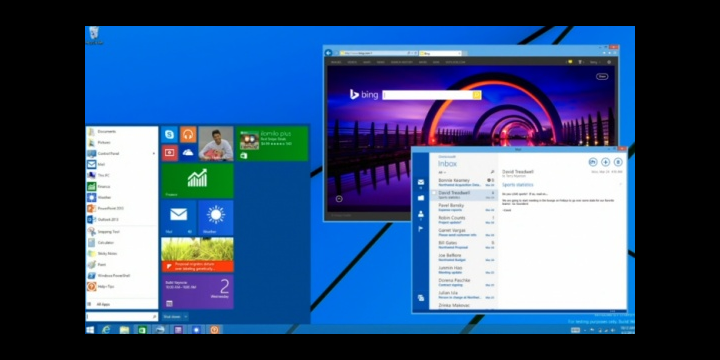
Task: Launch Windows PowerShell from Start list
Action: [122, 276]
